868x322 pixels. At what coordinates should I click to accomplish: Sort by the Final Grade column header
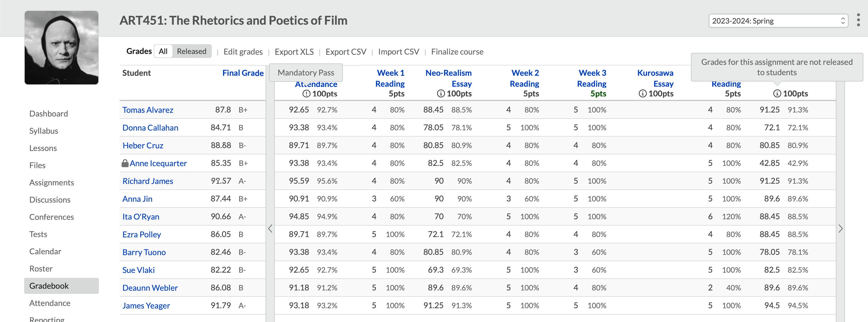tap(243, 73)
